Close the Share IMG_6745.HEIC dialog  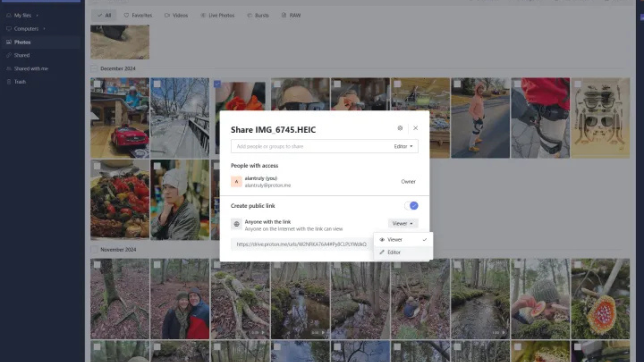[x=415, y=128]
